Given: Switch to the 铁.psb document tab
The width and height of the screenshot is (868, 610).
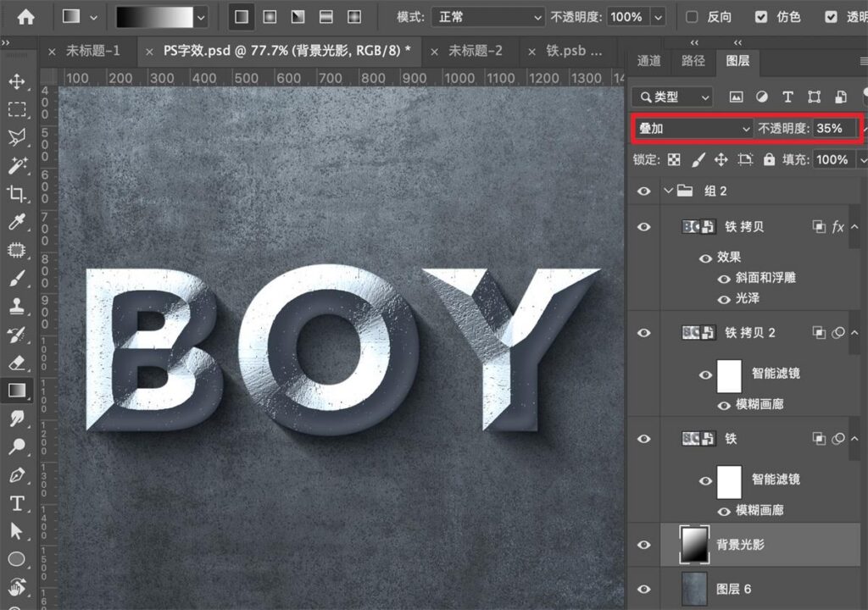Looking at the screenshot, I should [x=574, y=51].
